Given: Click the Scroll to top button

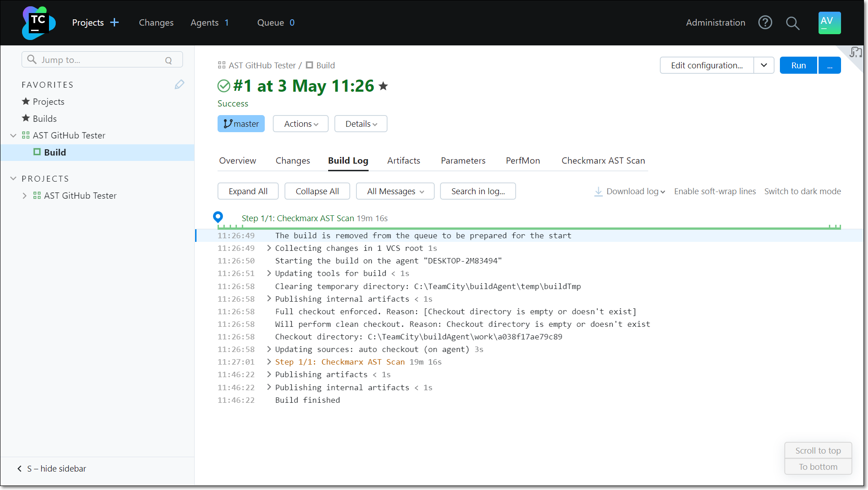Looking at the screenshot, I should tap(817, 450).
